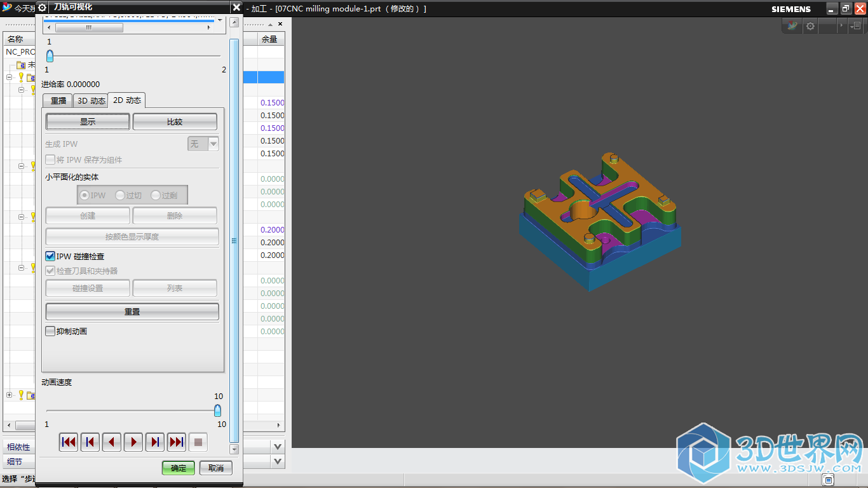868x488 pixels.
Task: Open the list dropdown menu in viewport toolbar
Action: [855, 26]
